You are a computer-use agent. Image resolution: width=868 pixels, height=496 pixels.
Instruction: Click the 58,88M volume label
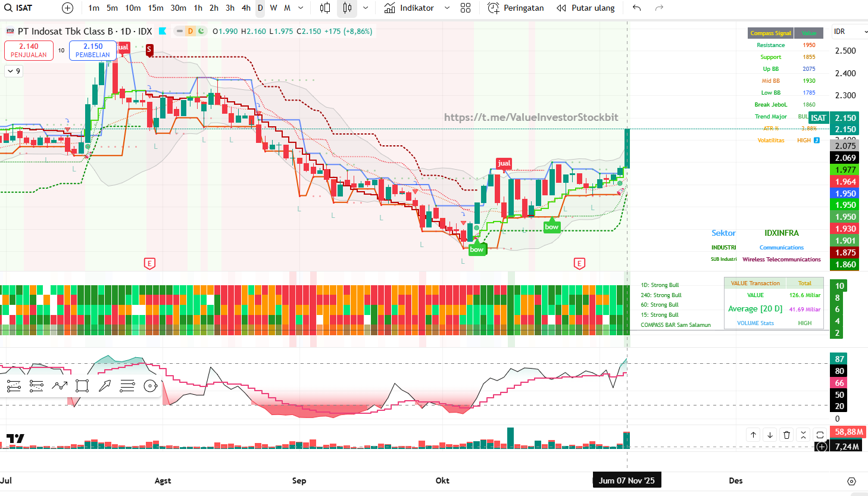[x=849, y=432]
